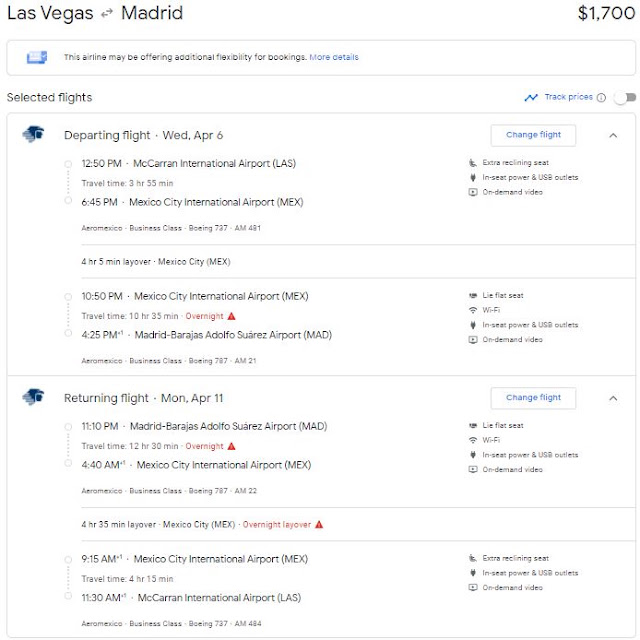The image size is (640, 640).
Task: Click Change flight for Returning flight
Action: 533,398
